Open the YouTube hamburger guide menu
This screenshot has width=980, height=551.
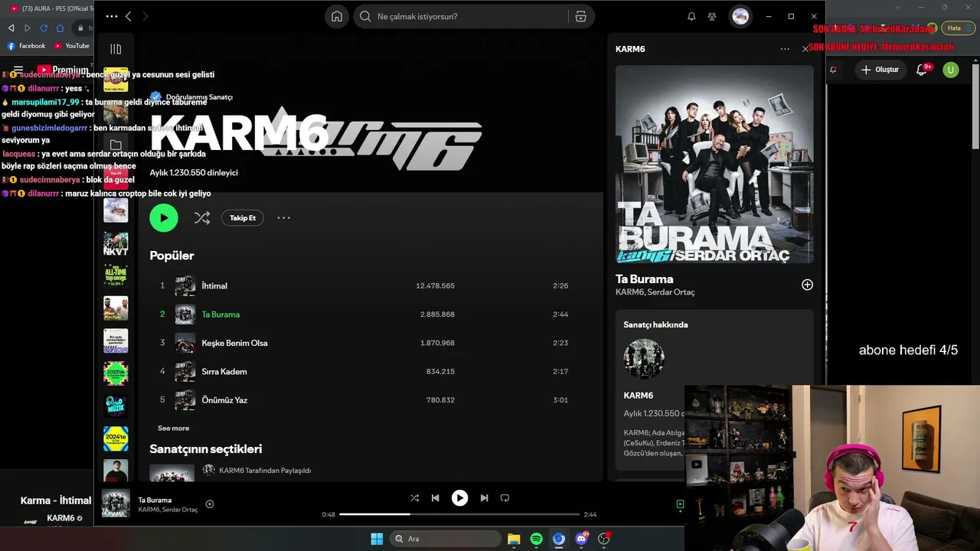[18, 70]
